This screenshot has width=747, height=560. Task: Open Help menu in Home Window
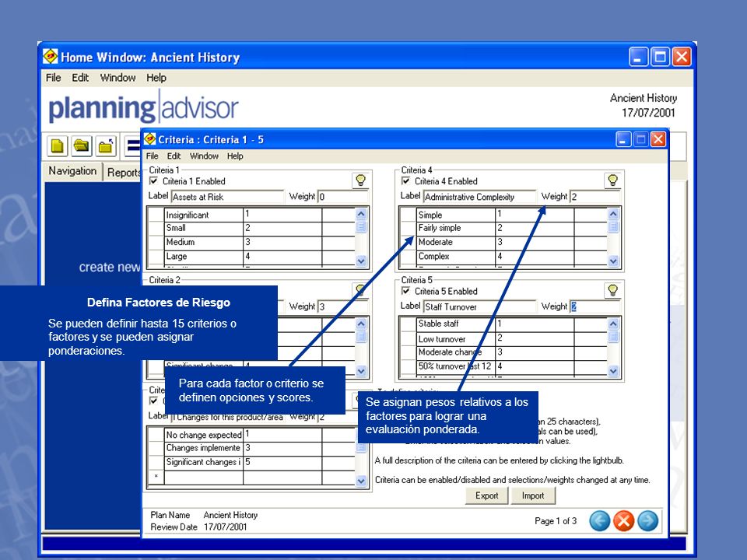156,78
